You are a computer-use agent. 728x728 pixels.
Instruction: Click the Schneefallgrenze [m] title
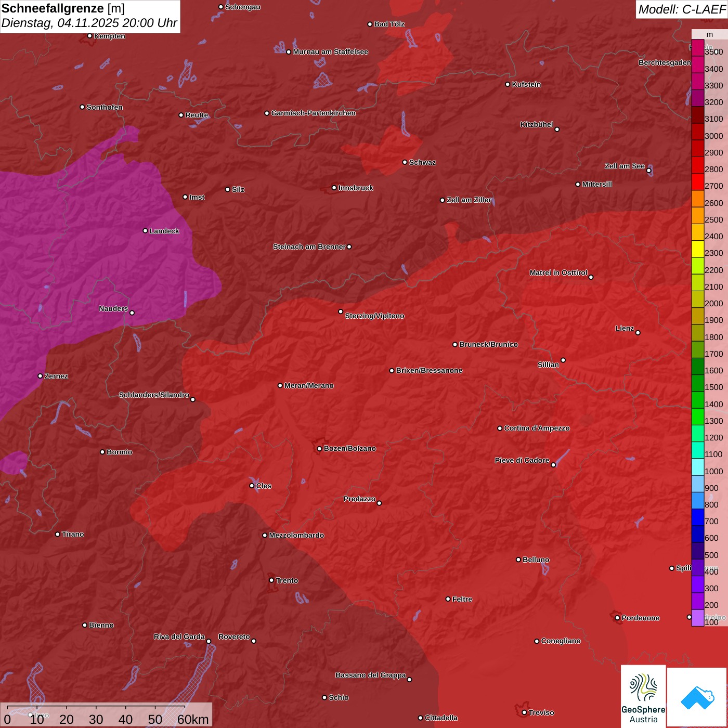63,8
